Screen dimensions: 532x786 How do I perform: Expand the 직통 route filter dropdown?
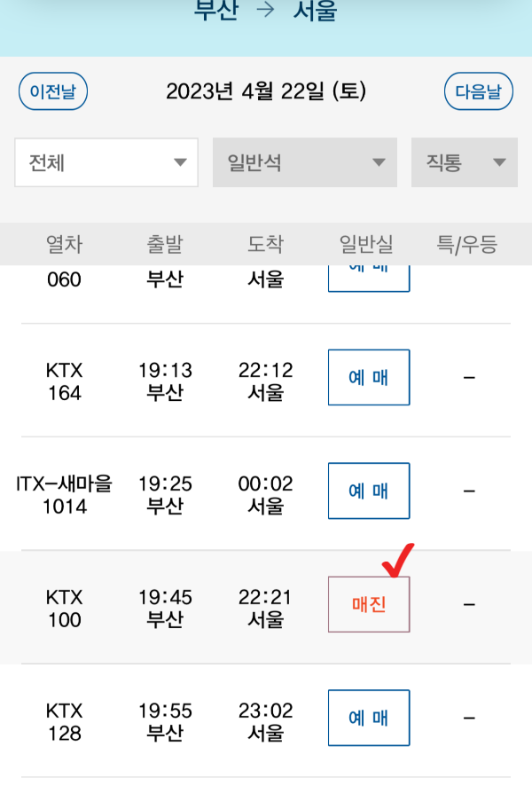click(464, 162)
